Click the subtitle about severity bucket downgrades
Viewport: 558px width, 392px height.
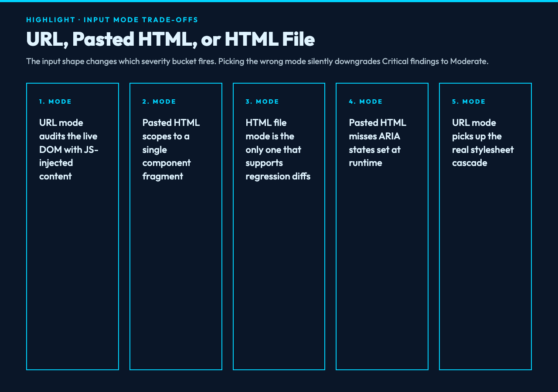[x=257, y=61]
